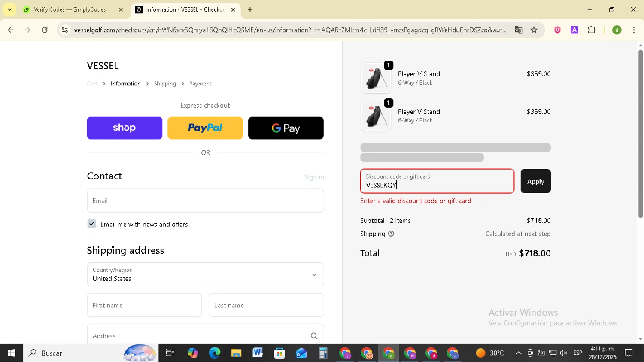Close the Information - VESSEL tab

[x=233, y=9]
